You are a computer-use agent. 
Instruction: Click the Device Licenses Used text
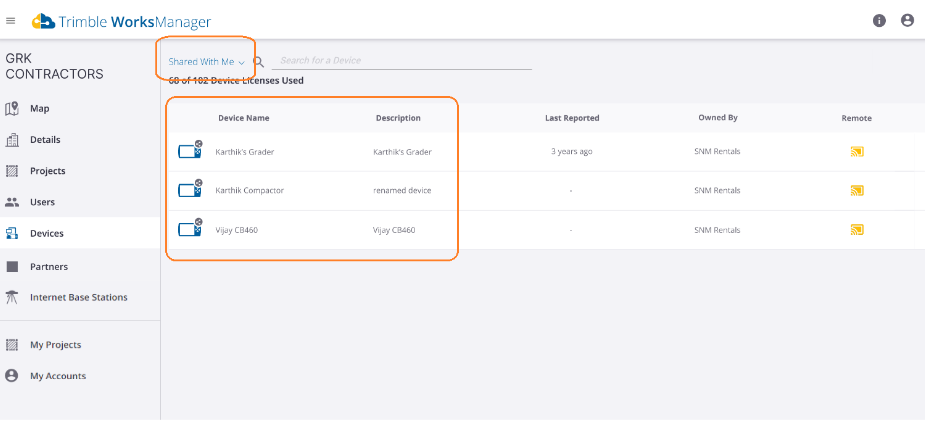(236, 80)
